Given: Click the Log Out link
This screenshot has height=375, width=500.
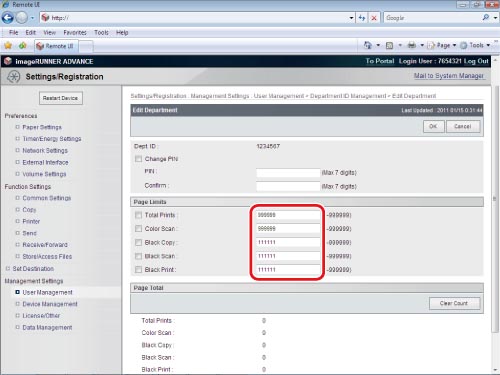Looking at the screenshot, I should [476, 61].
